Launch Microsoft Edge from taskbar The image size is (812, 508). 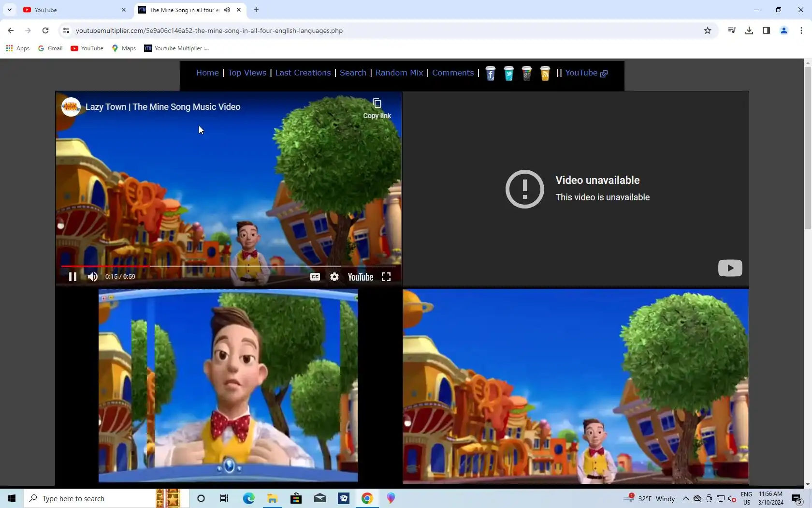(x=248, y=498)
